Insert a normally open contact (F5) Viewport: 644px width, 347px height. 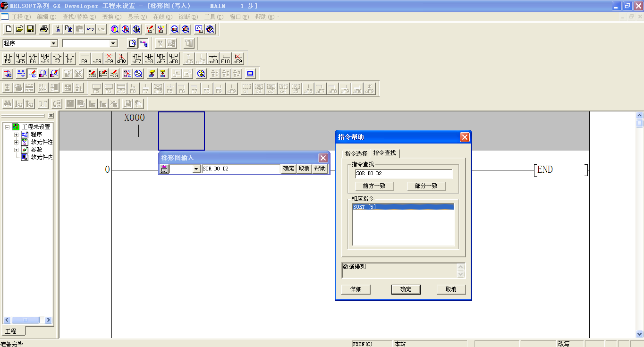pos(8,59)
